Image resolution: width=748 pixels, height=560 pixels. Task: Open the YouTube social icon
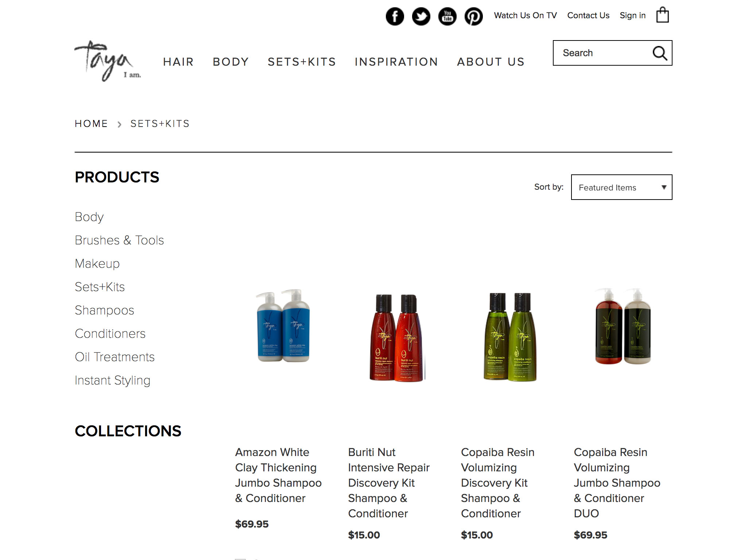(x=447, y=16)
